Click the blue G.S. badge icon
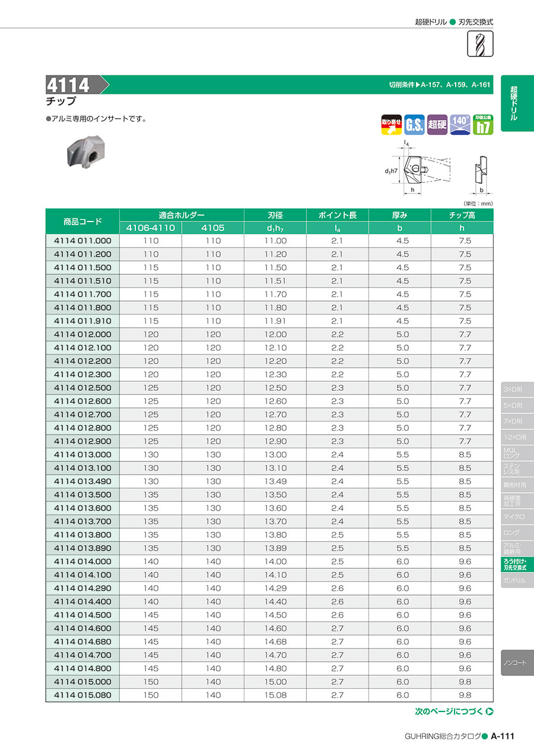Screen dimensions: 534x756 point(414,125)
